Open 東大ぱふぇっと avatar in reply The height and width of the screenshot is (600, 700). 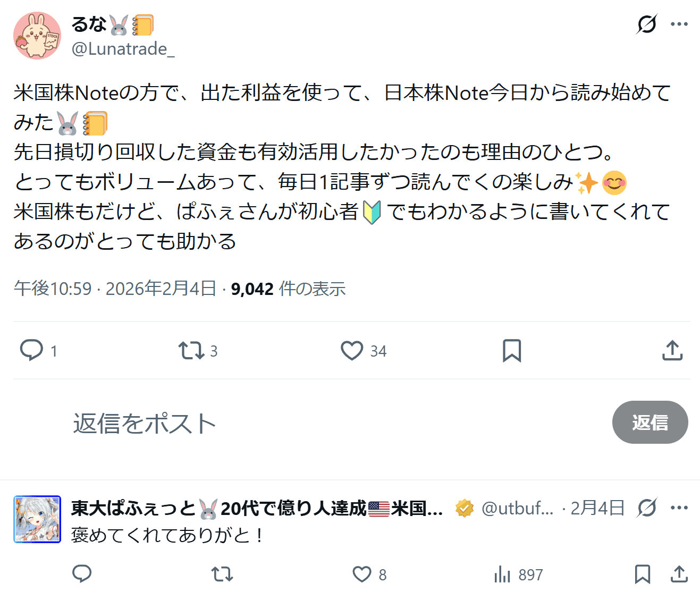(37, 519)
